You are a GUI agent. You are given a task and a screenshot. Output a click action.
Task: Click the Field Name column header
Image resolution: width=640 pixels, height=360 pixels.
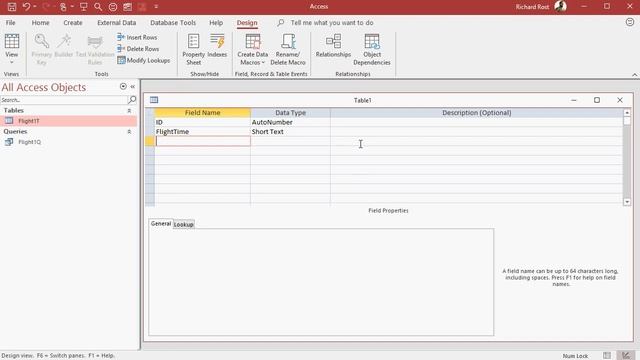tap(202, 113)
